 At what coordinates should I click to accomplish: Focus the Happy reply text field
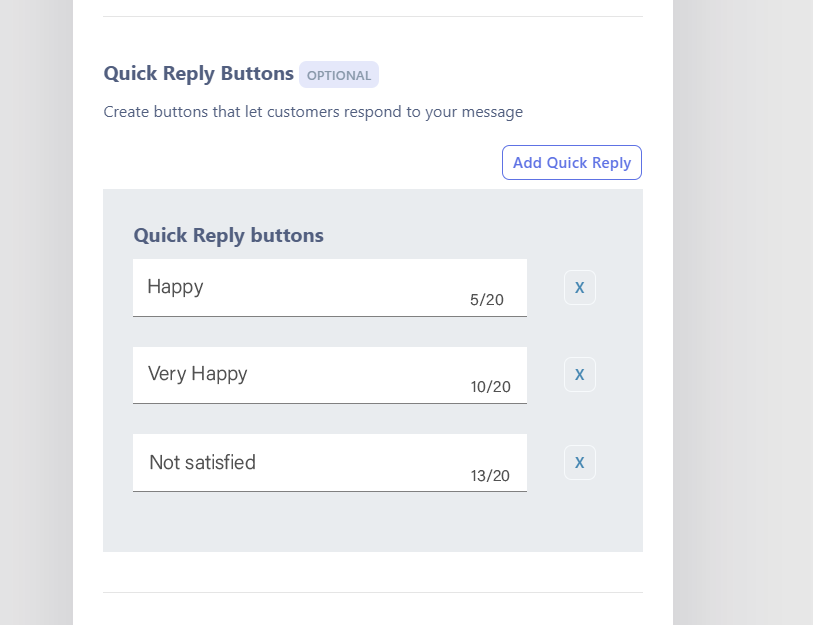pos(300,287)
